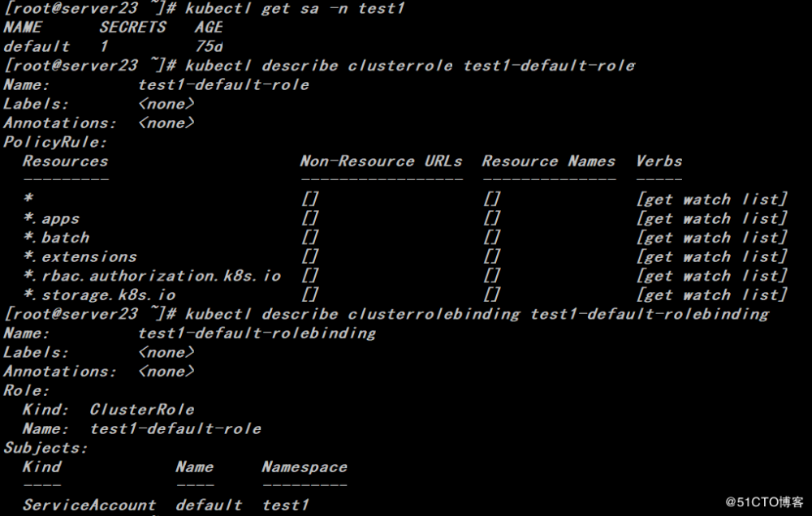Click the 'kubectl get sa -n test1' command
The width and height of the screenshot is (812, 516).
point(294,8)
